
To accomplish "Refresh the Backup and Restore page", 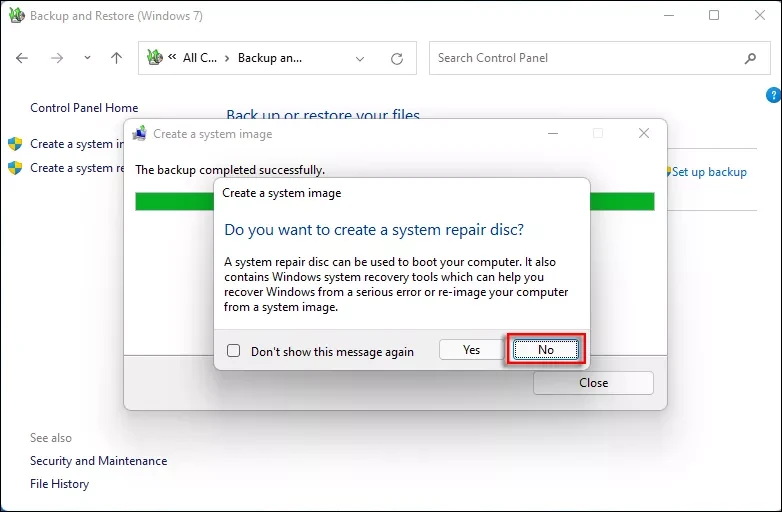I will click(x=397, y=58).
